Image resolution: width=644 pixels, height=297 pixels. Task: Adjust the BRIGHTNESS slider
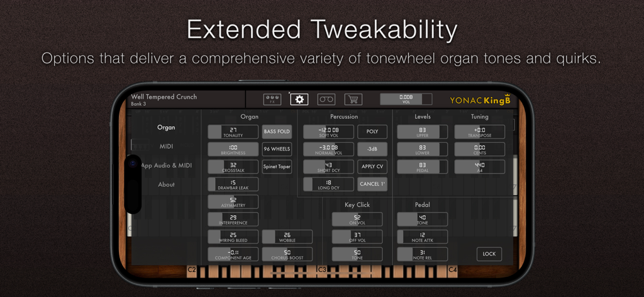pos(233,149)
